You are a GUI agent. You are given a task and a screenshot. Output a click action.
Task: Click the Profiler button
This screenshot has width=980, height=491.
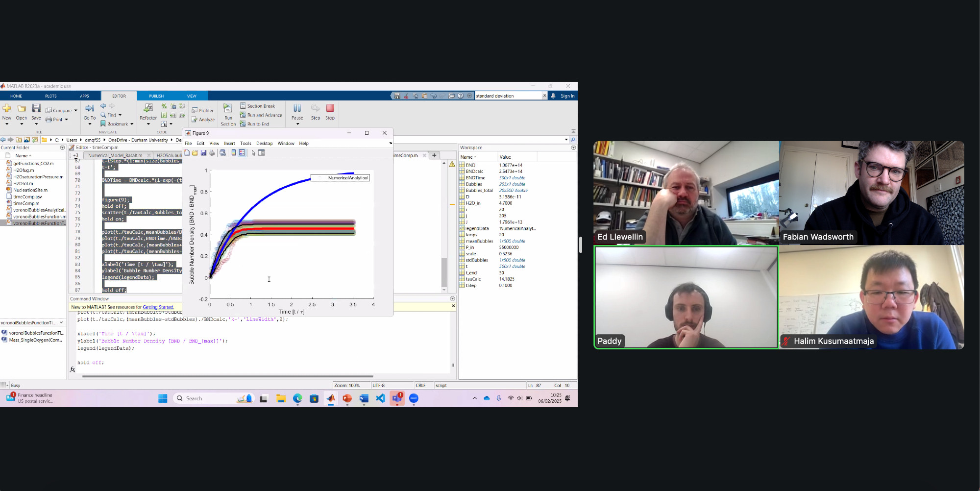pyautogui.click(x=202, y=110)
